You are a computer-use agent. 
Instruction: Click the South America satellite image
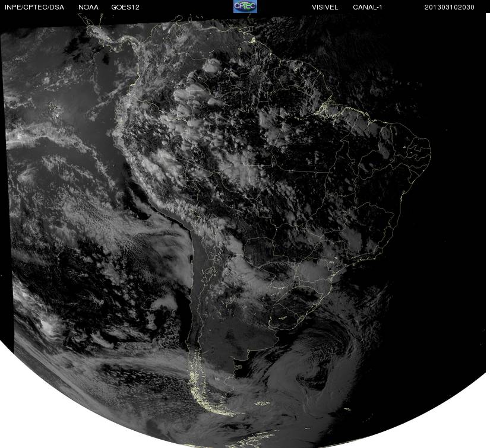point(244,231)
